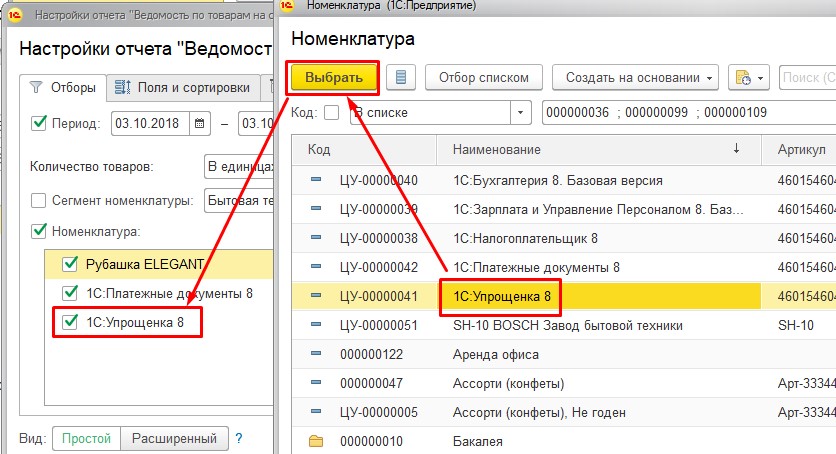The width and height of the screenshot is (836, 454).
Task: Click the item icon for 000000047 row
Action: pyautogui.click(x=316, y=383)
